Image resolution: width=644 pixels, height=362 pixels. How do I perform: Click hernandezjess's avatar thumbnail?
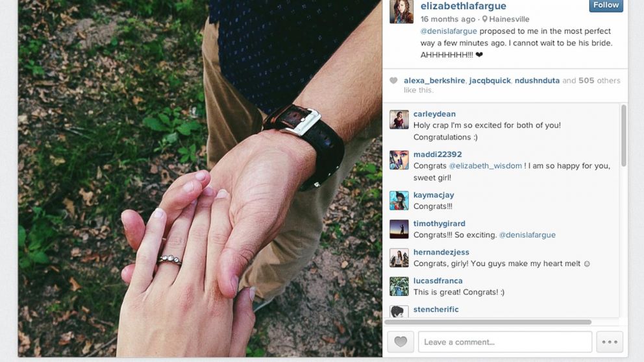(x=399, y=258)
